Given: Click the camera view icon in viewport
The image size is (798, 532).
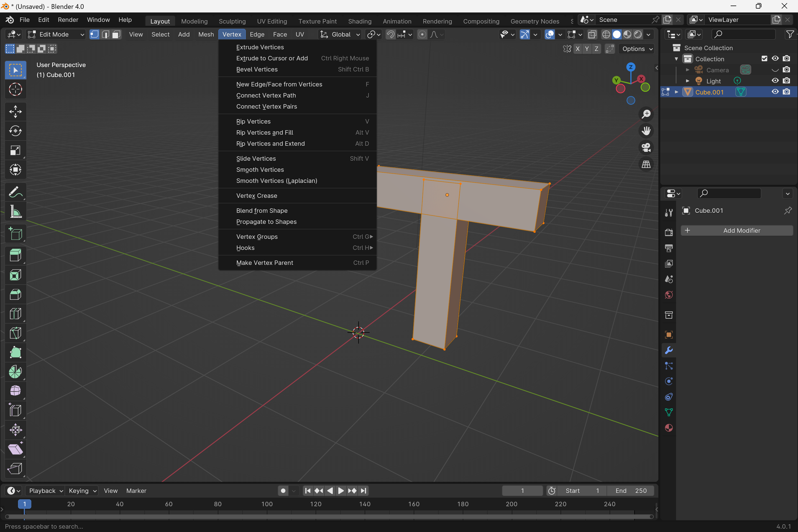Looking at the screenshot, I should (646, 148).
